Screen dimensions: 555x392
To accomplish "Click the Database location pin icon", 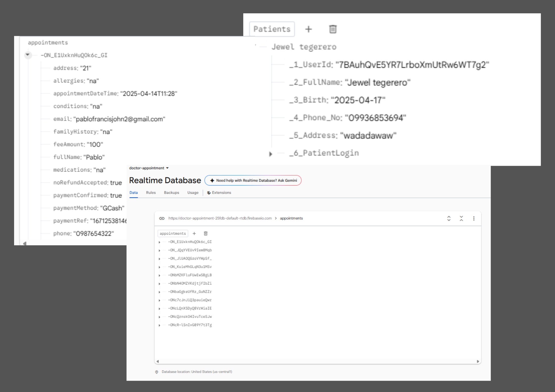I will pyautogui.click(x=156, y=372).
